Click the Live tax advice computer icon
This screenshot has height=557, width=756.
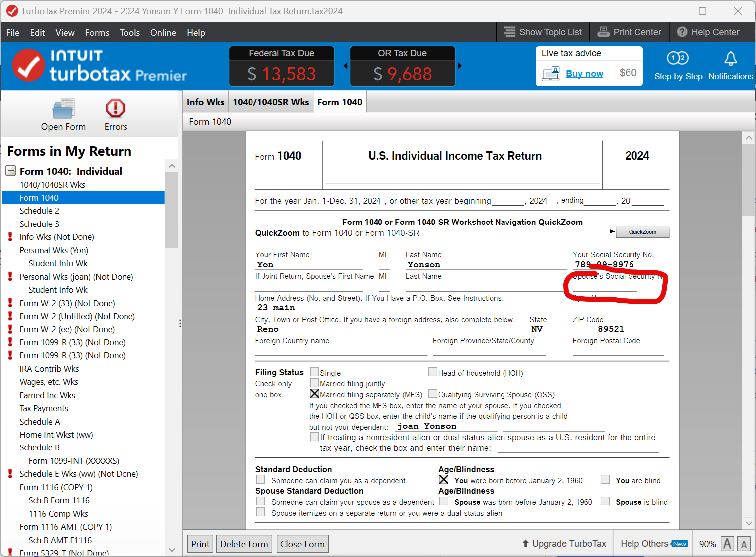point(551,74)
